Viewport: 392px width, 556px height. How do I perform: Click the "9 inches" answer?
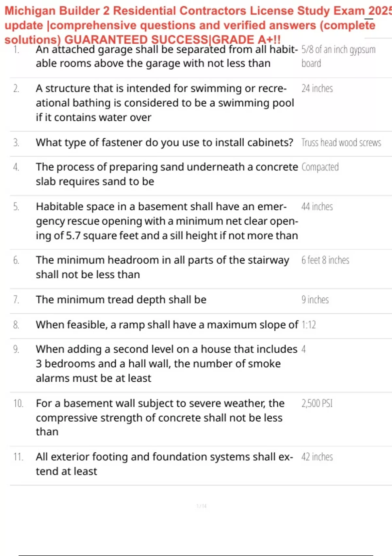point(315,300)
